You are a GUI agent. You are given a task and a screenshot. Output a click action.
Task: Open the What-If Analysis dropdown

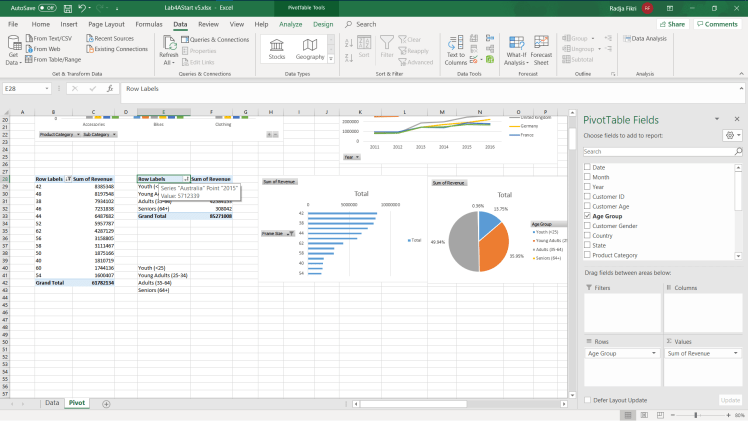point(515,50)
